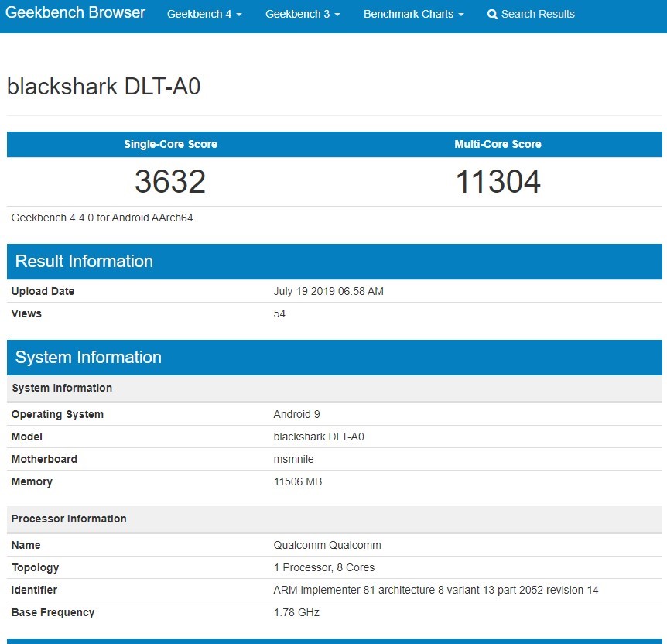This screenshot has height=644, width=667.
Task: Click the Android 9 operating system value
Action: point(296,415)
